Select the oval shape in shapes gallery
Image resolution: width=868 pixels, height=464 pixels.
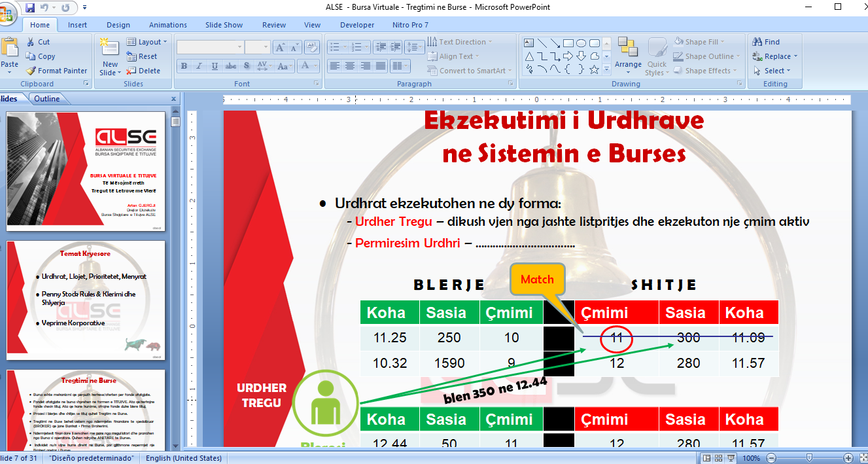point(582,43)
